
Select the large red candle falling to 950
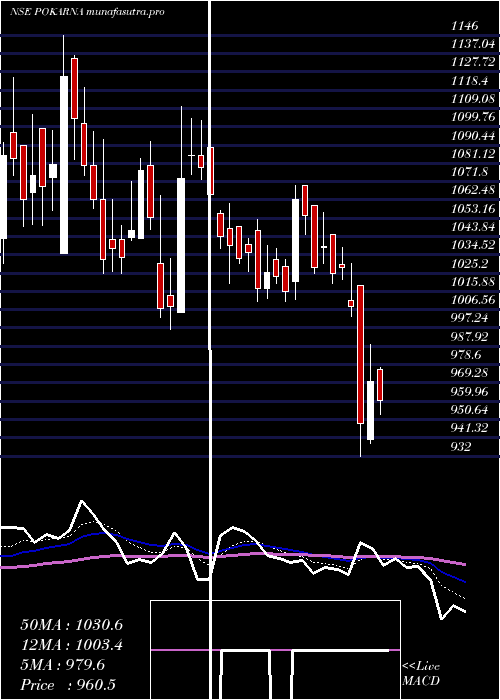tap(360, 354)
